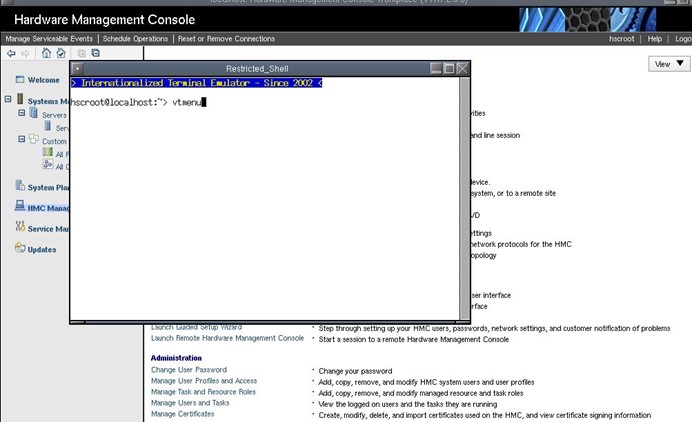The width and height of the screenshot is (692, 422).
Task: Click the 'Change your password' description text
Action: coord(355,371)
